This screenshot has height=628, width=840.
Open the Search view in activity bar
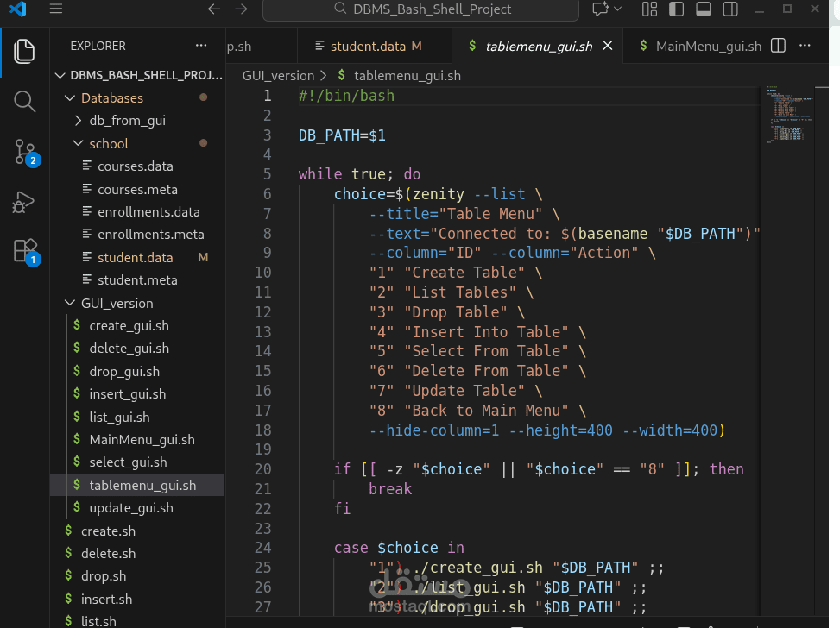pyautogui.click(x=24, y=102)
